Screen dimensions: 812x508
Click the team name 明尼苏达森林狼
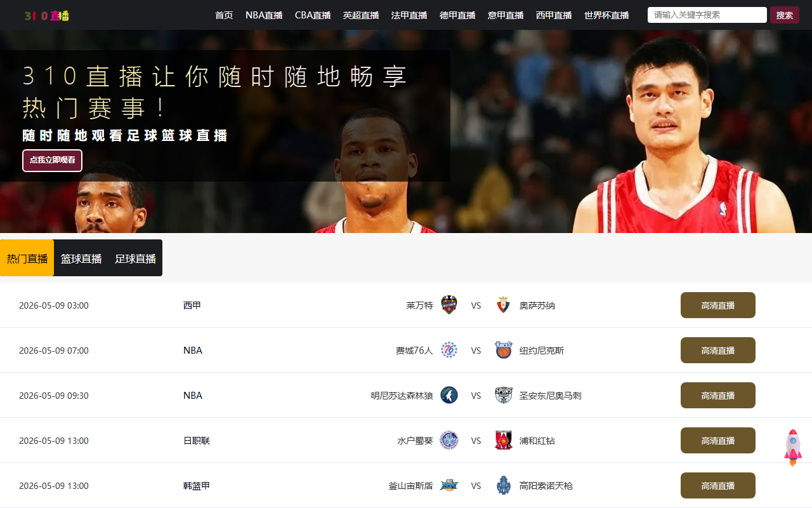point(402,396)
